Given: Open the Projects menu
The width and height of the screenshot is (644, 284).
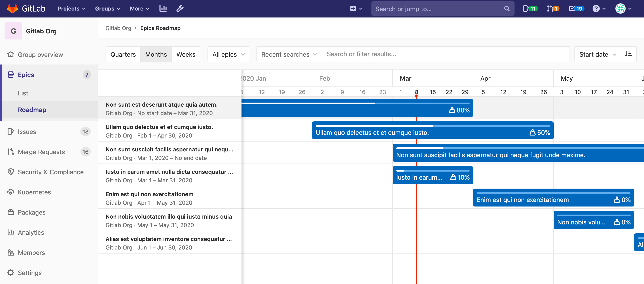Looking at the screenshot, I should tap(71, 8).
